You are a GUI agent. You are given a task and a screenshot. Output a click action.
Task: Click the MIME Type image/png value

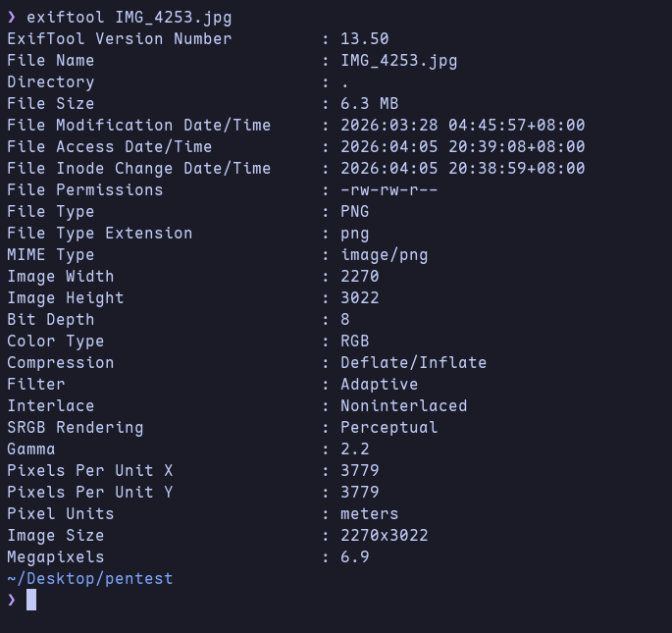coord(385,255)
